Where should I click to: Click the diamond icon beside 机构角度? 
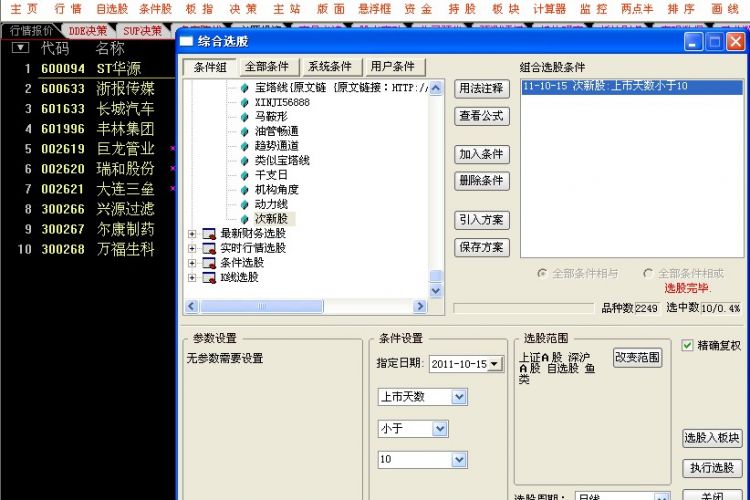coord(244,190)
